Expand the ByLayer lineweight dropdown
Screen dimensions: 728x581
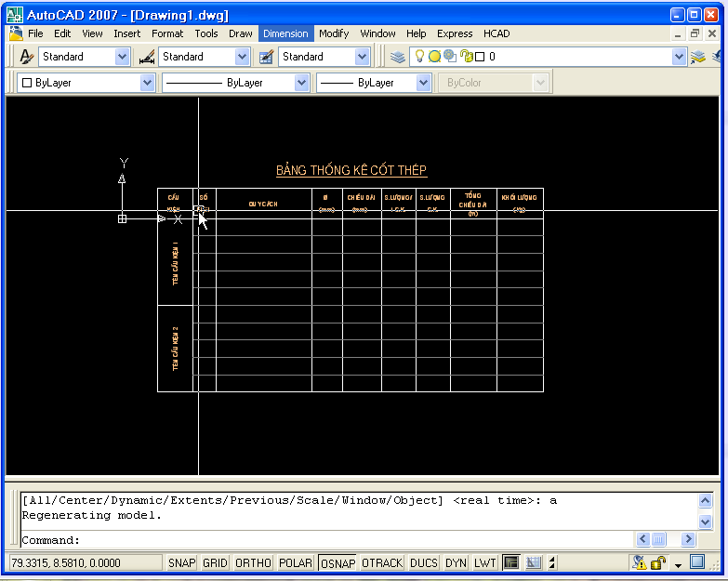click(x=424, y=83)
